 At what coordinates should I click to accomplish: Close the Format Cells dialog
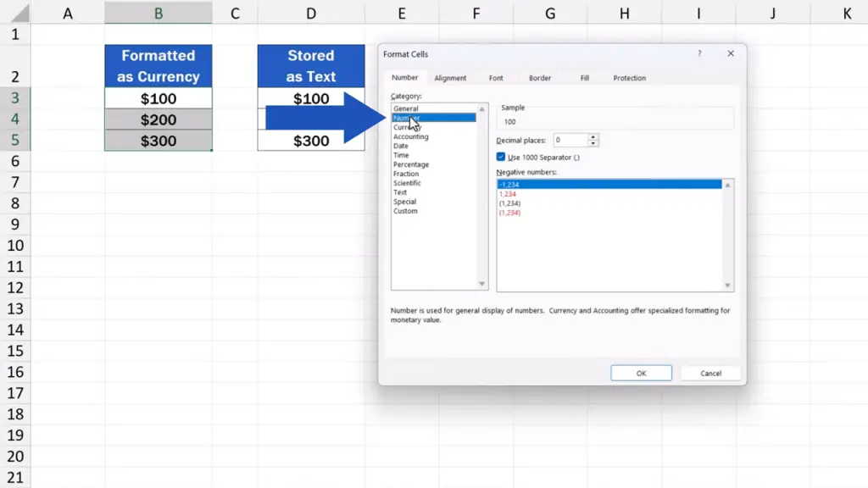click(731, 53)
